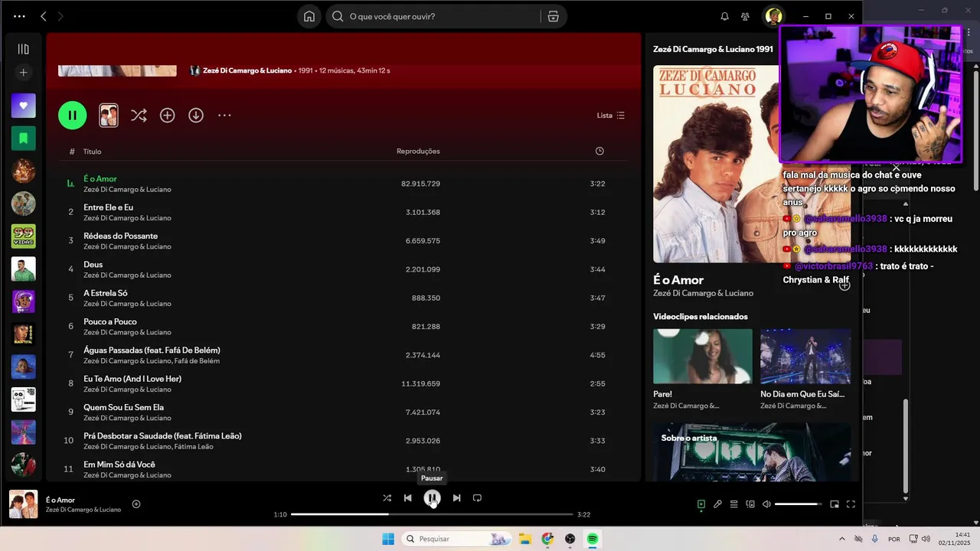
Task: Pause album with big green button
Action: click(x=73, y=116)
